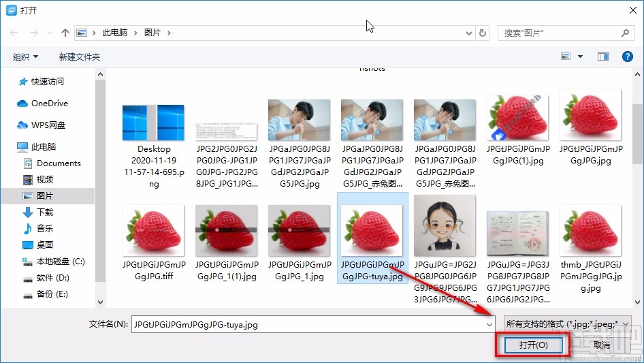Click 取消 button
Image resolution: width=644 pixels, height=363 pixels.
click(601, 345)
